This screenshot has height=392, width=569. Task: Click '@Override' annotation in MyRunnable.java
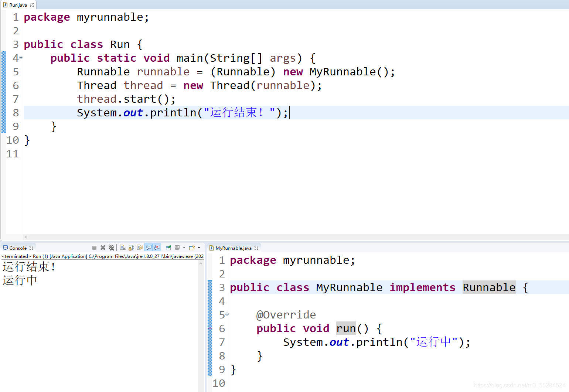(x=286, y=315)
